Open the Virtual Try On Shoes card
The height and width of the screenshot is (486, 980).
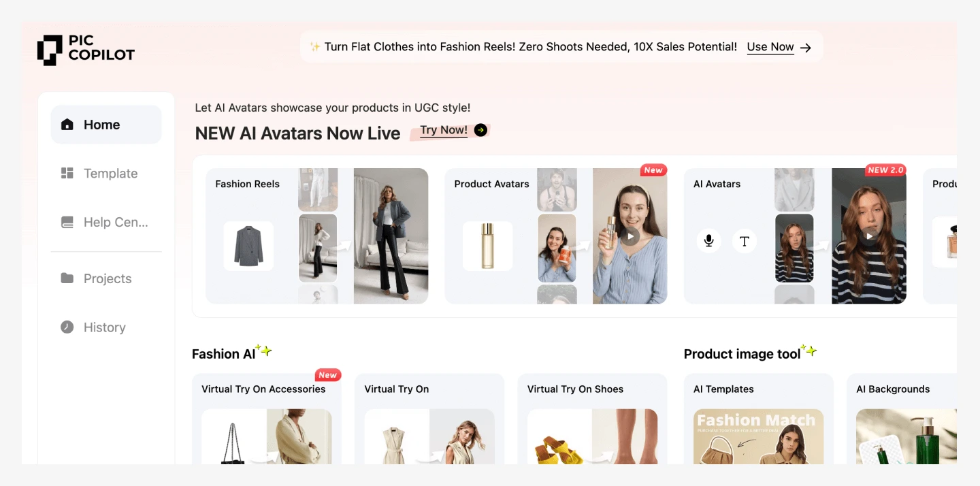coord(592,419)
